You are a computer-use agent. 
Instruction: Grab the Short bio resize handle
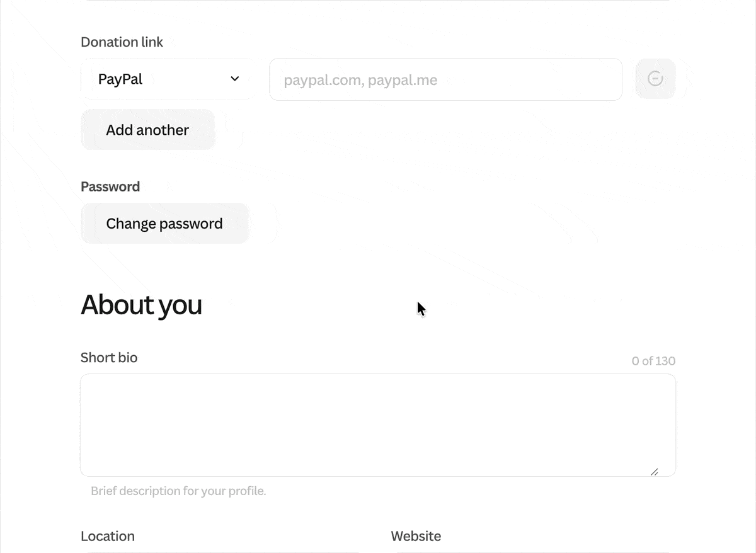[654, 472]
